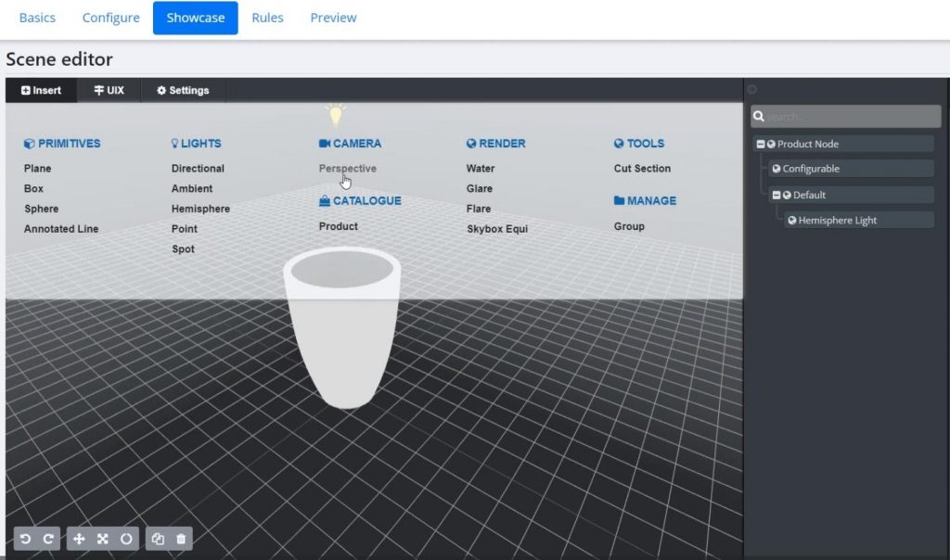Add Skybox Equi render option
950x560 pixels.
(497, 229)
